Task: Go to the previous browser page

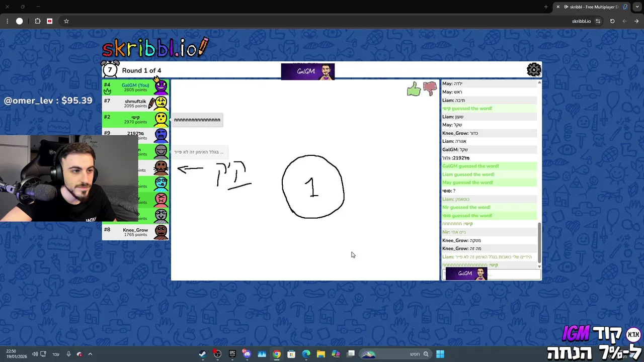Action: pos(636,21)
